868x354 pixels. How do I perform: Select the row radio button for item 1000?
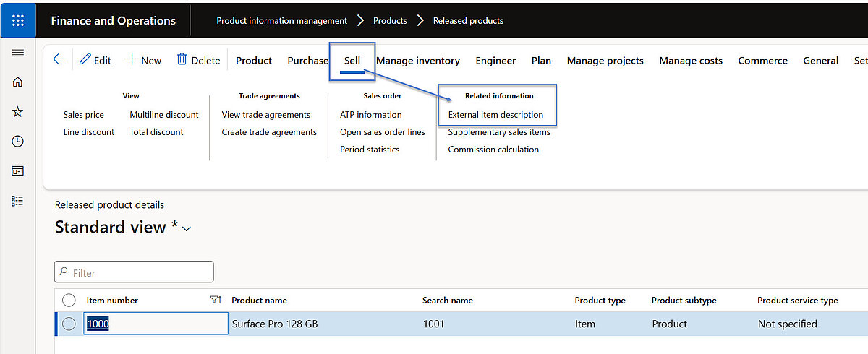(69, 324)
